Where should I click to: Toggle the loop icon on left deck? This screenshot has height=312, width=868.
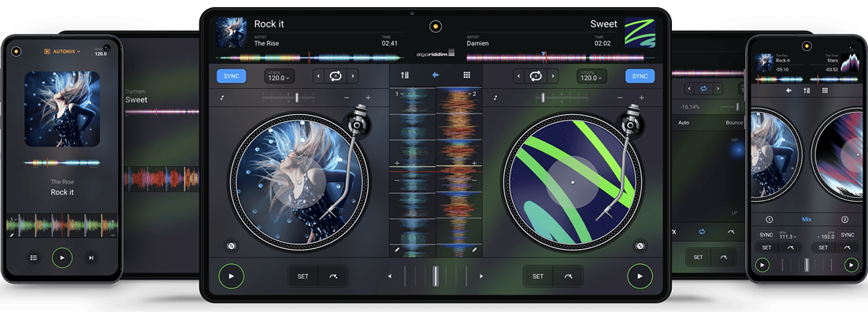[x=336, y=76]
